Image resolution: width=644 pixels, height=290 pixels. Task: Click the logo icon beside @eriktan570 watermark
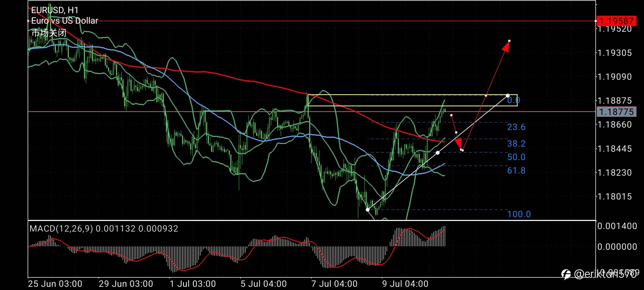pyautogui.click(x=566, y=274)
